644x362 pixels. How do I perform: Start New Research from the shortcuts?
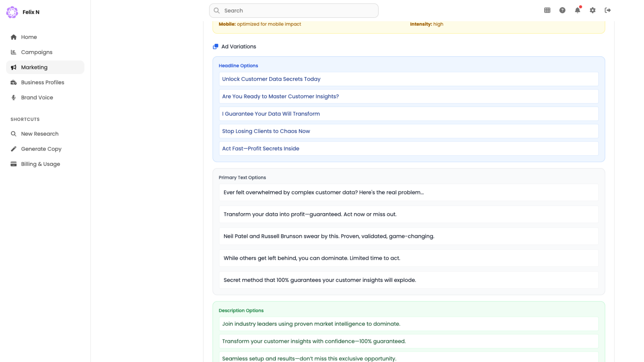[40, 134]
